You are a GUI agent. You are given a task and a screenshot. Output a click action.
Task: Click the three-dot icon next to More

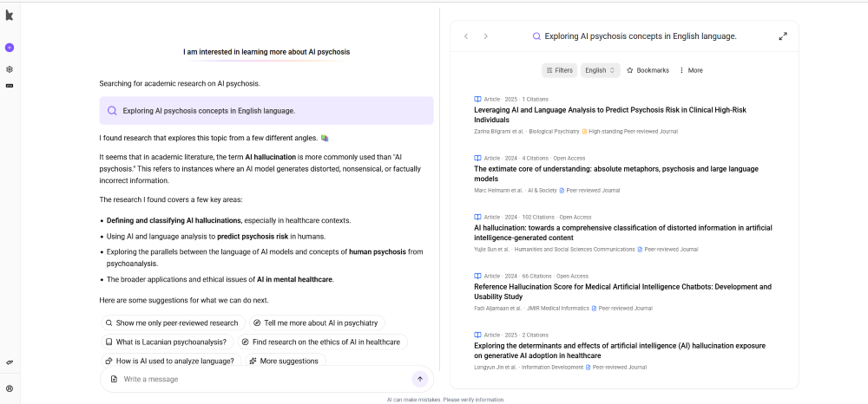(681, 70)
